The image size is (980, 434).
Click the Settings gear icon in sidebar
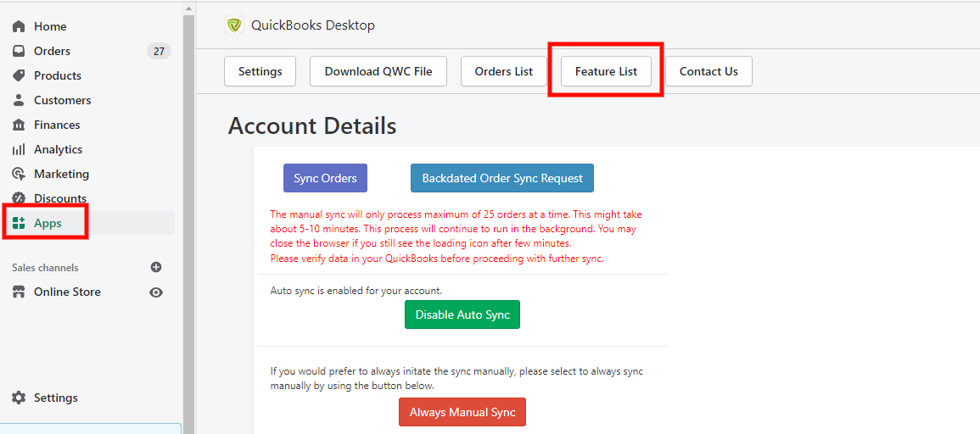[19, 398]
